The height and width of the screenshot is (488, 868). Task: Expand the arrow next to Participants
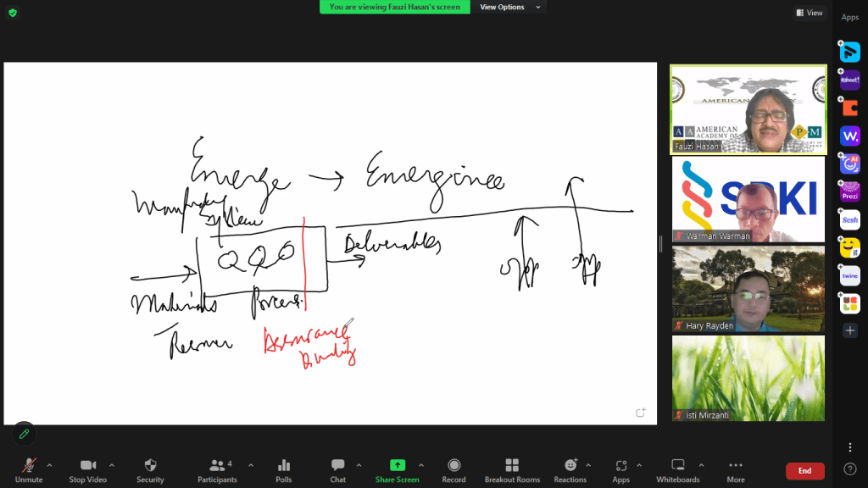tap(251, 465)
